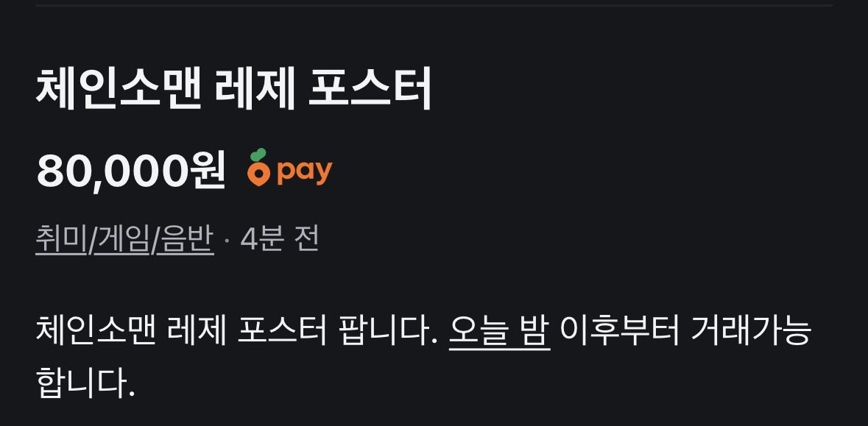
Task: Click the listing title 체인소맨 레제 포스터
Action: pyautogui.click(x=233, y=90)
